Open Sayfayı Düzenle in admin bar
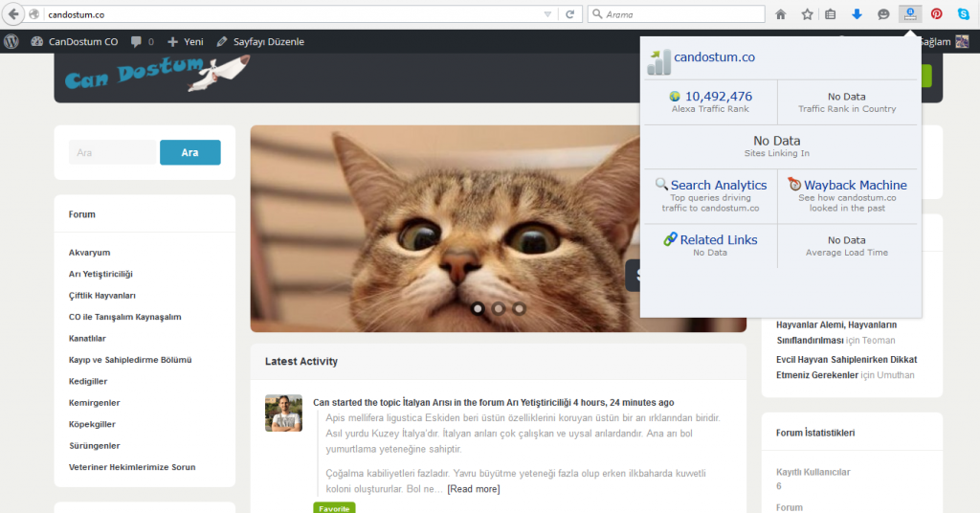 click(x=260, y=42)
